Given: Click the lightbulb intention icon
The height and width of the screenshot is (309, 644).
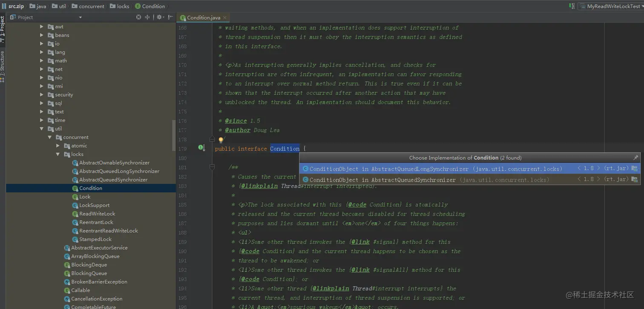Looking at the screenshot, I should coord(221,140).
